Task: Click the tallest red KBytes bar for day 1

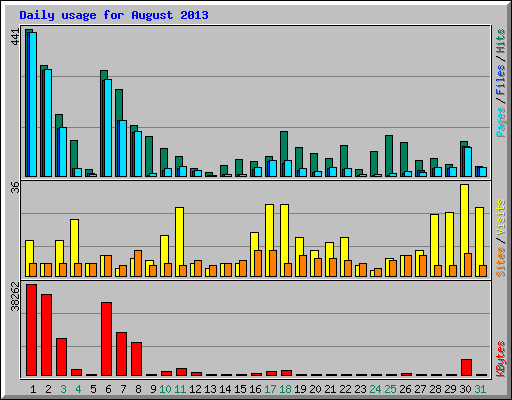Action: click(31, 330)
